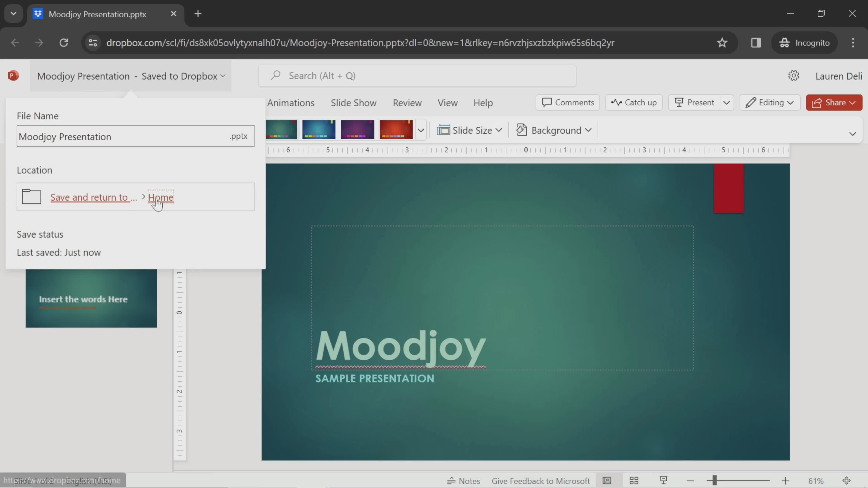Click the browser address bar URL
This screenshot has height=488, width=868.
360,43
